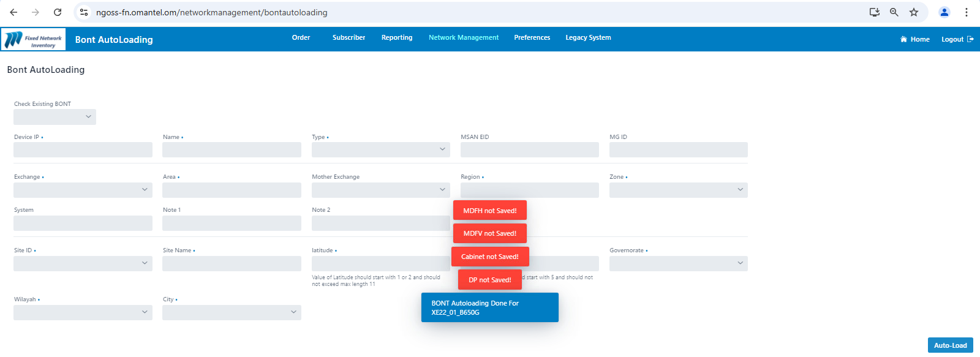Open the Chrome three-dot menu
Viewport: 980px width, 357px height.
pos(967,12)
